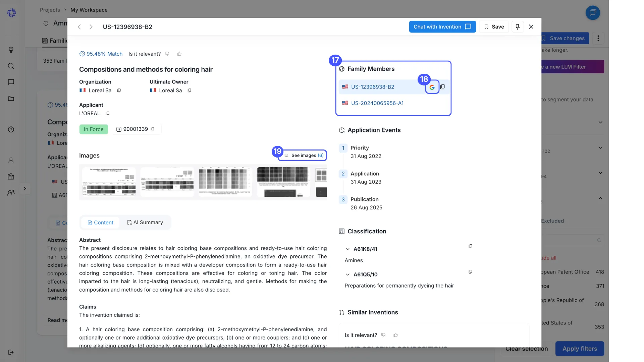
Task: Copy applicant name L'OREAL
Action: pos(108,114)
